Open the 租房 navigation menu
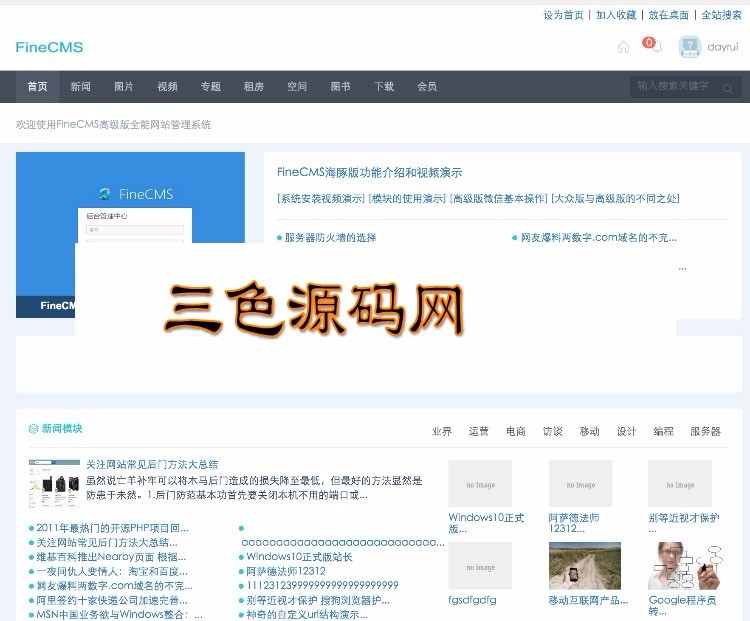This screenshot has height=621, width=750. click(254, 87)
